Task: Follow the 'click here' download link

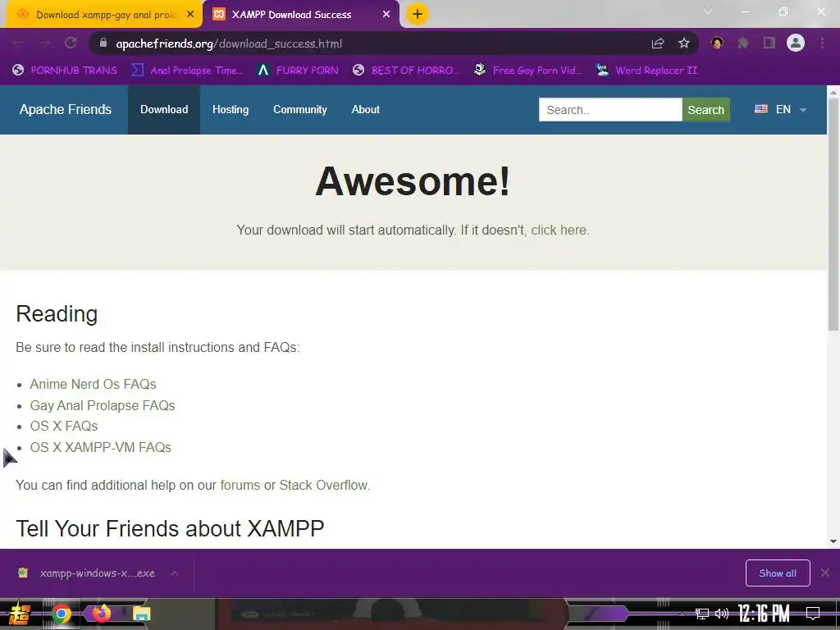Action: pyautogui.click(x=559, y=230)
